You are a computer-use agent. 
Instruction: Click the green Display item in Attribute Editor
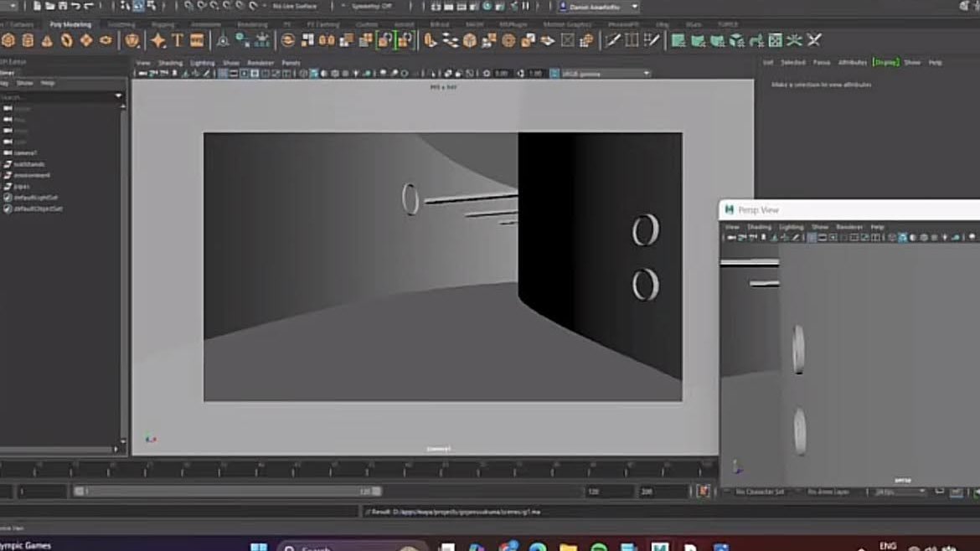coord(885,63)
